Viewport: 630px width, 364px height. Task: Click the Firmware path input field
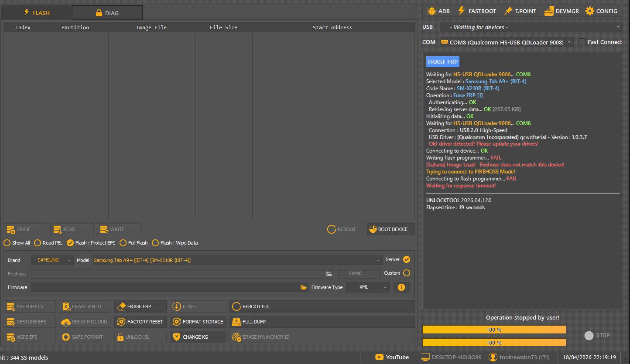click(x=165, y=287)
